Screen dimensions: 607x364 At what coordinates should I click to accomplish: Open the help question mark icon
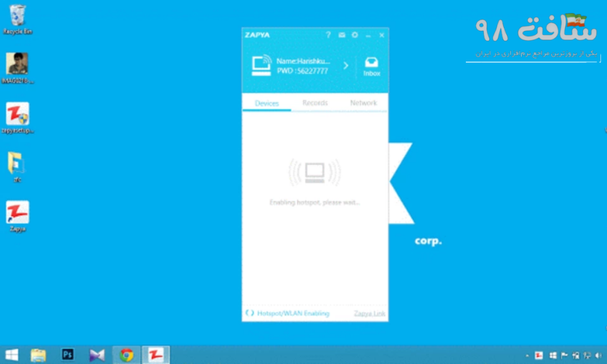(328, 35)
